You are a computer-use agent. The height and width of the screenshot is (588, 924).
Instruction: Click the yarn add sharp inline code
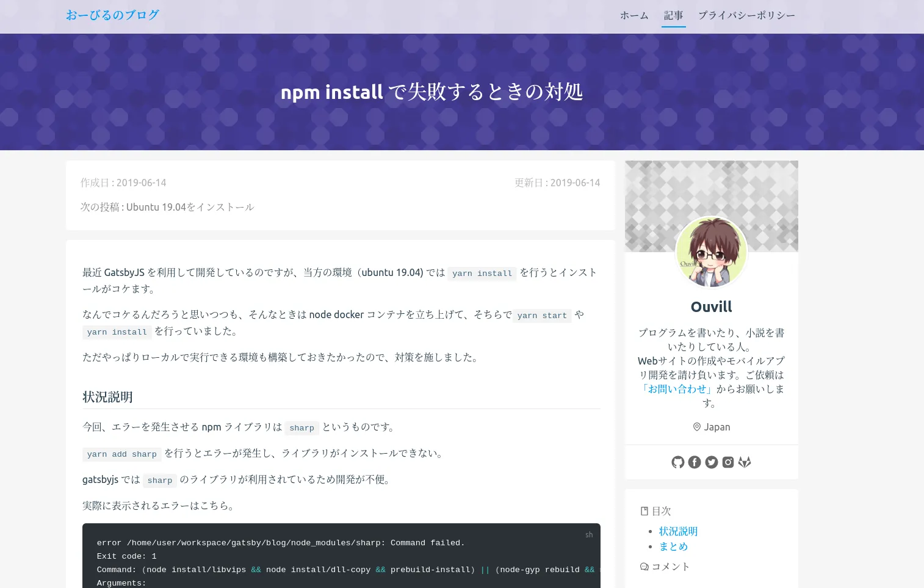[x=122, y=454]
